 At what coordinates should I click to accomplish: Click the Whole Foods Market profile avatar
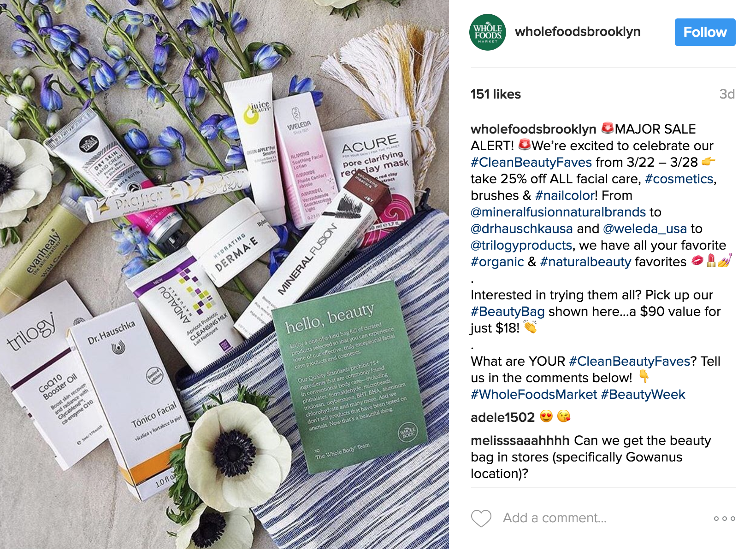(x=488, y=32)
